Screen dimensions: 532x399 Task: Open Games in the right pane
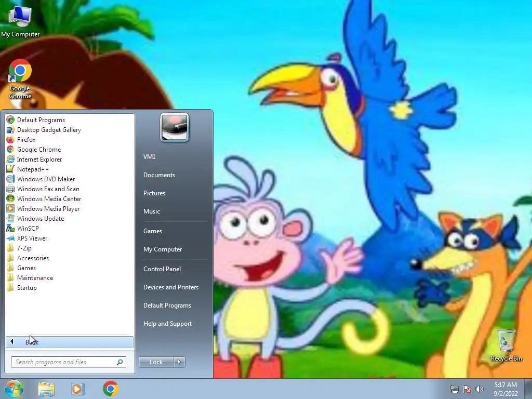[153, 231]
